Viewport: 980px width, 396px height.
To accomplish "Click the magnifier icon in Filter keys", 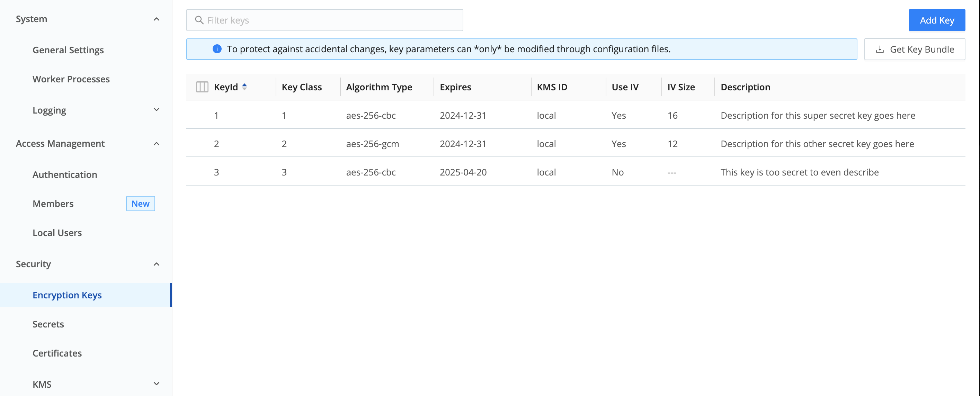I will [x=199, y=20].
